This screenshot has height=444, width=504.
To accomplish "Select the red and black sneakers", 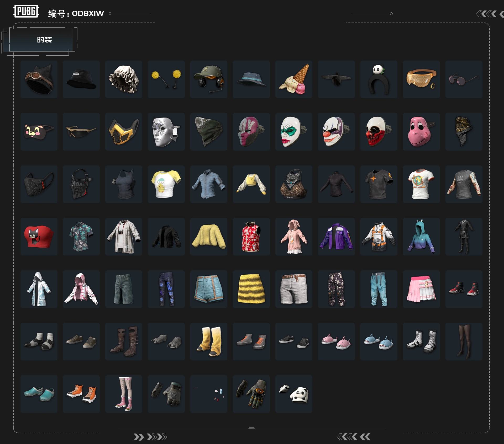I will pyautogui.click(x=464, y=289).
